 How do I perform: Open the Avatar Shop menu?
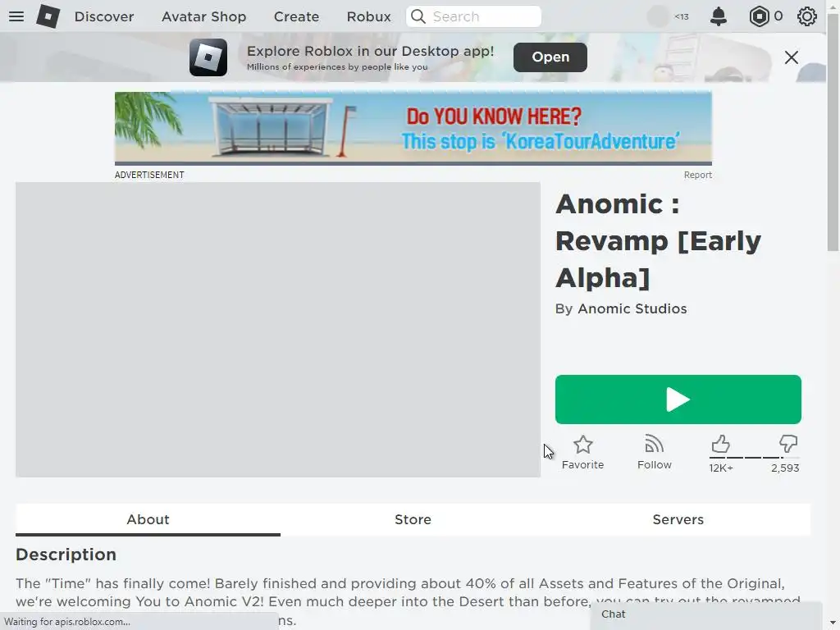pos(204,16)
